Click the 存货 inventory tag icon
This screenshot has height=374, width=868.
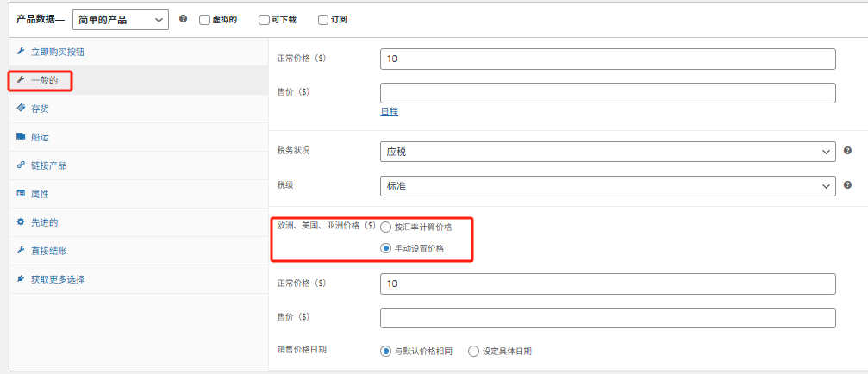click(x=21, y=109)
